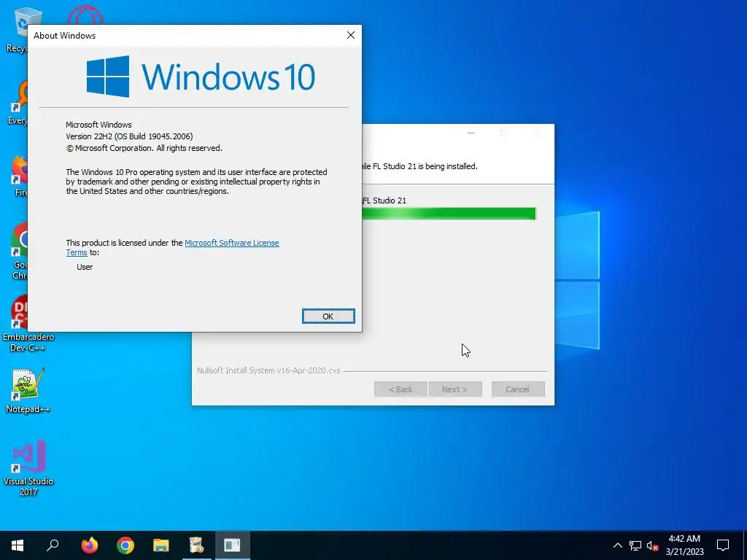Open the underlined Terms link
The height and width of the screenshot is (560, 747).
pyautogui.click(x=77, y=252)
